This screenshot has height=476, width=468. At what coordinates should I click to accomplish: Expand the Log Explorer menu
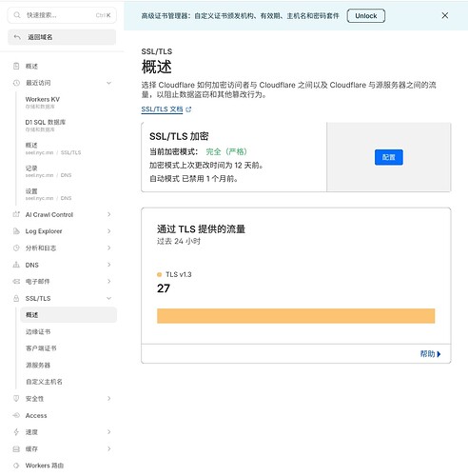click(x=108, y=231)
